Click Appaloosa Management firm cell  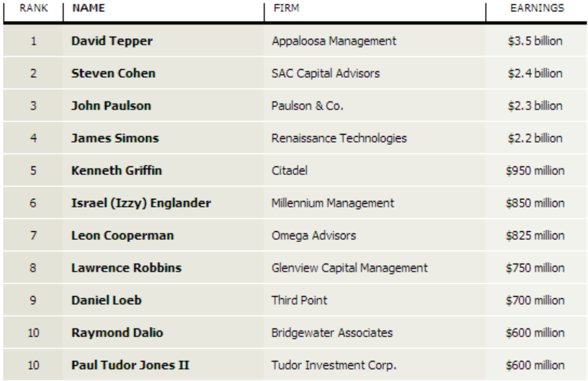click(x=334, y=41)
